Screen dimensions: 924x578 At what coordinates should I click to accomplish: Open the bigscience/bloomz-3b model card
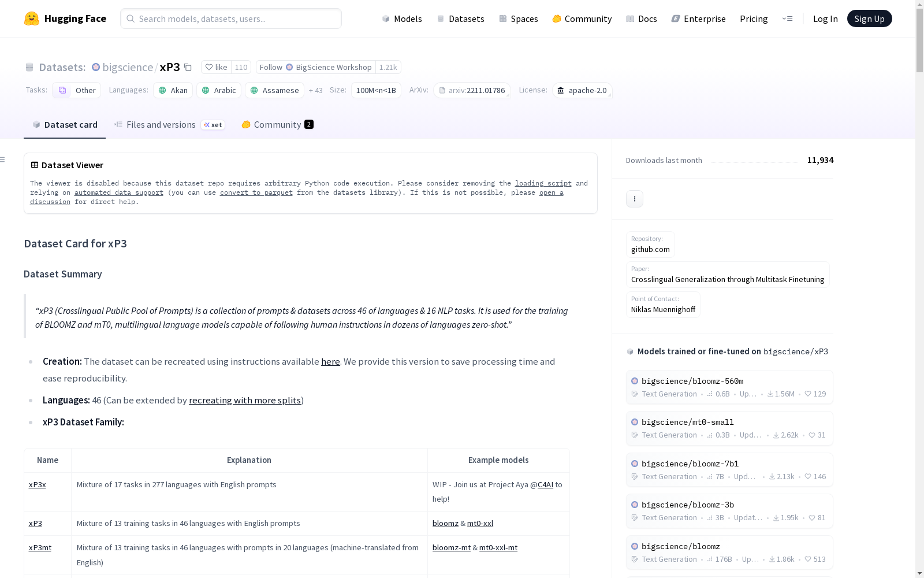(x=729, y=511)
